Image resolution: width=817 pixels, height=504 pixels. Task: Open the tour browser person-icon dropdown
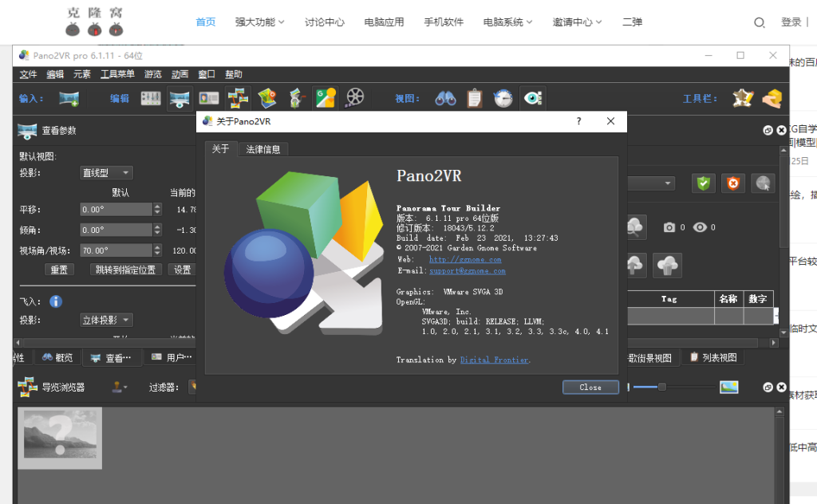[x=120, y=387]
